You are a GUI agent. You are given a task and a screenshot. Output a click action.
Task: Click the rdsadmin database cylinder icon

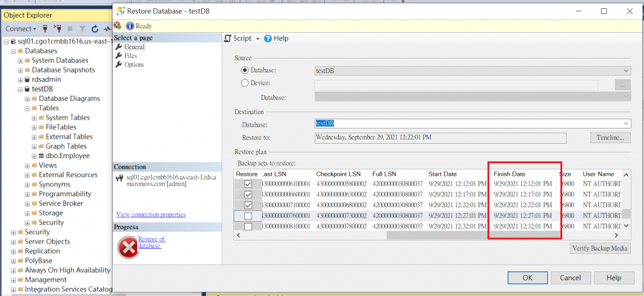(x=28, y=80)
